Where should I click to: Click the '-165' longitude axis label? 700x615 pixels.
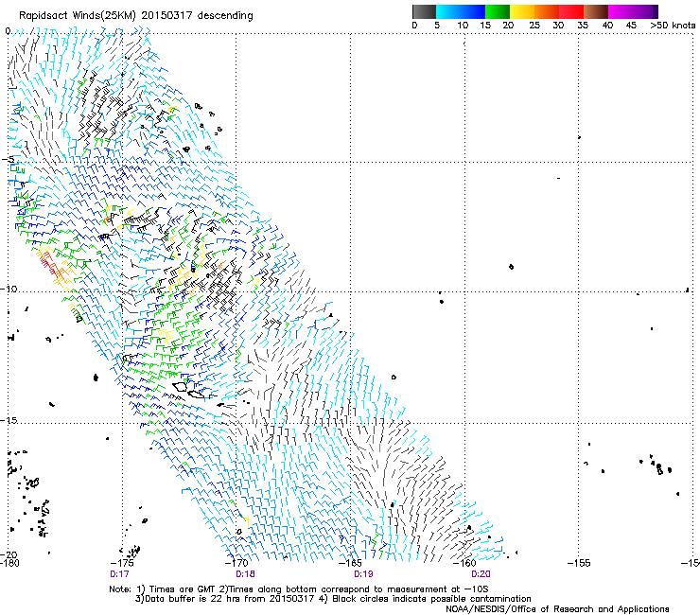point(351,563)
